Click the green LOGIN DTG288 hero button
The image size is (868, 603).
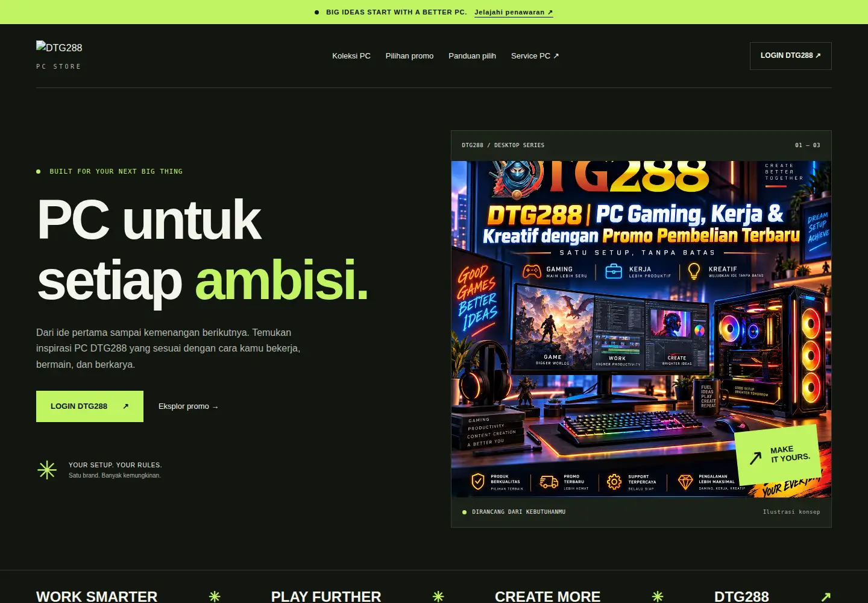[90, 406]
